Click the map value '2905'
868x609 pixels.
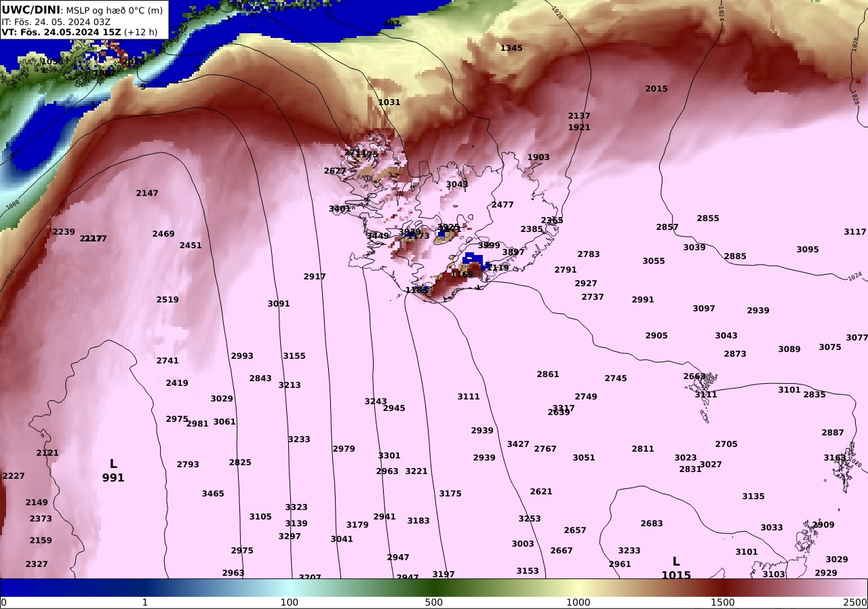[x=656, y=336]
